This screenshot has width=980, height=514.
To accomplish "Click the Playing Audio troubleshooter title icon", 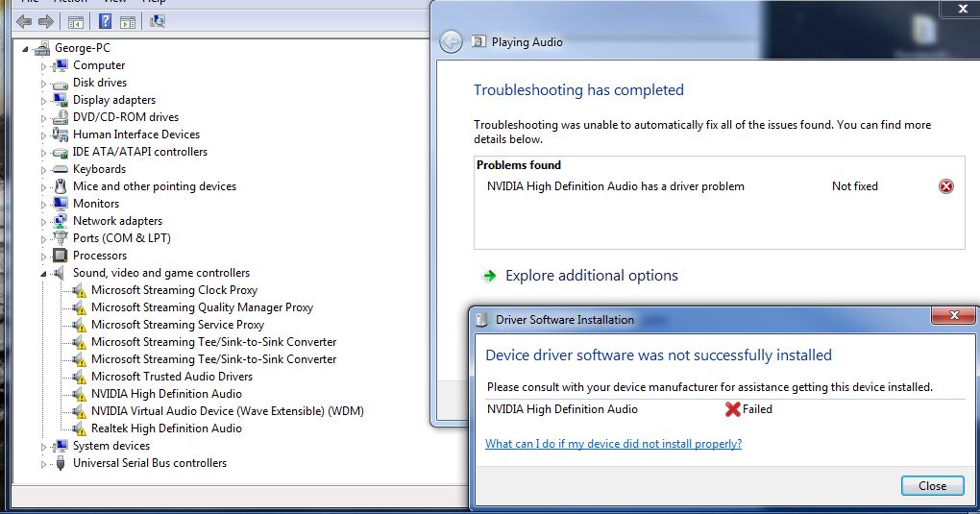I will 478,42.
